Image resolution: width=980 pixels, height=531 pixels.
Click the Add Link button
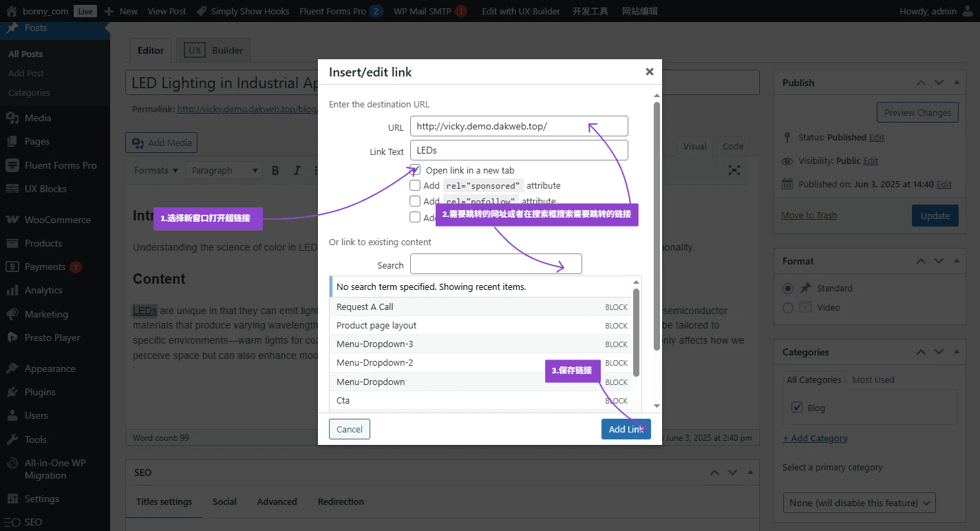tap(626, 429)
